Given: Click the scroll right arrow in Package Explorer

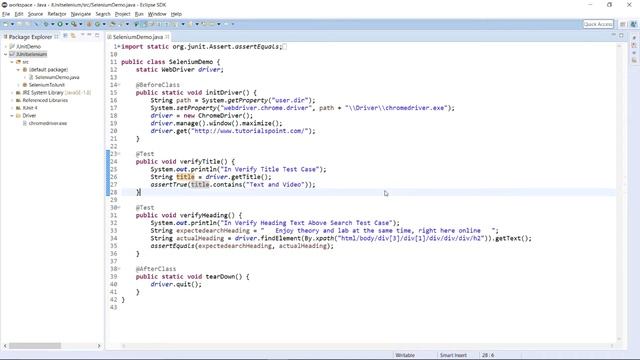Looking at the screenshot, I should [99, 346].
